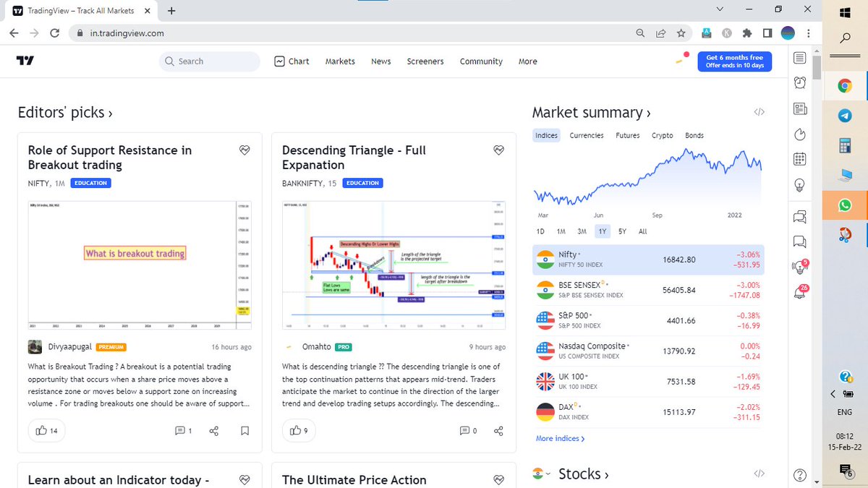Open Market summary heading link
Viewport: 868px width, 488px height.
coord(591,113)
